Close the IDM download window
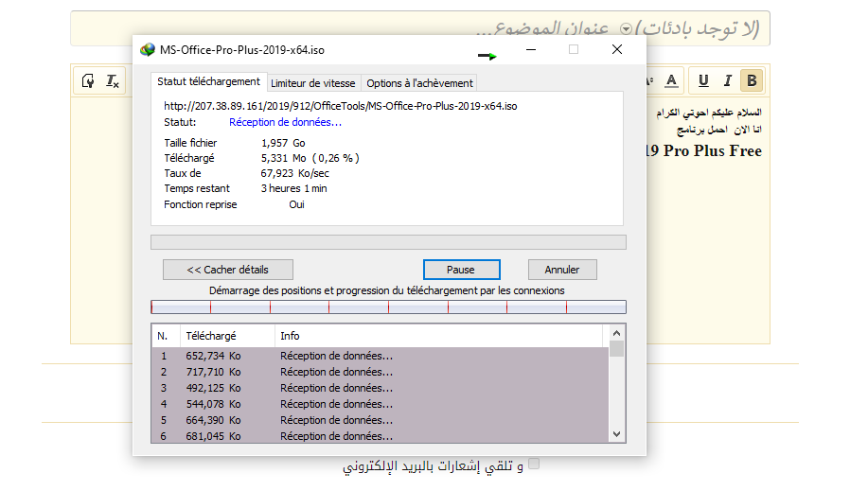868x491 pixels. tap(617, 50)
